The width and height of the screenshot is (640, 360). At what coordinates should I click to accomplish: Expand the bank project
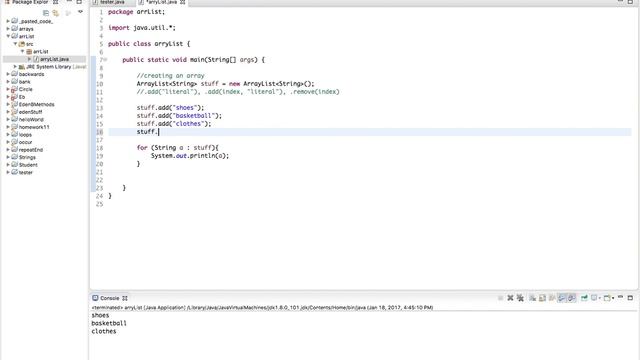pos(8,82)
